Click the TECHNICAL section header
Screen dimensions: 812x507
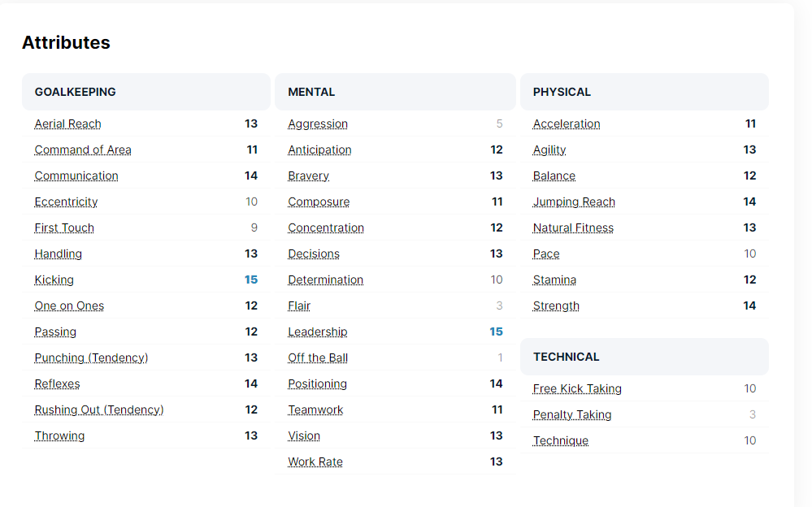(x=566, y=357)
